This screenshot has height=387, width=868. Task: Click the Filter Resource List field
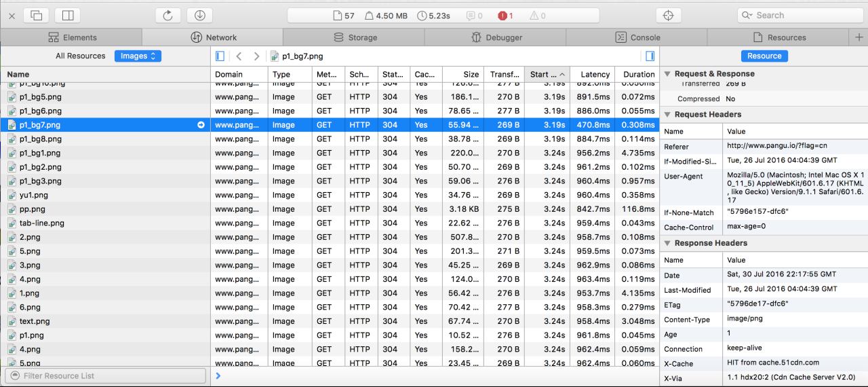tap(104, 375)
